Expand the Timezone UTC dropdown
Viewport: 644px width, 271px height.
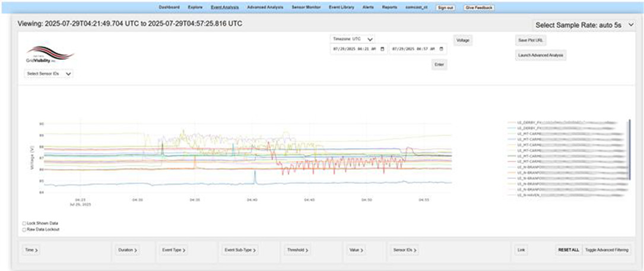pos(353,39)
